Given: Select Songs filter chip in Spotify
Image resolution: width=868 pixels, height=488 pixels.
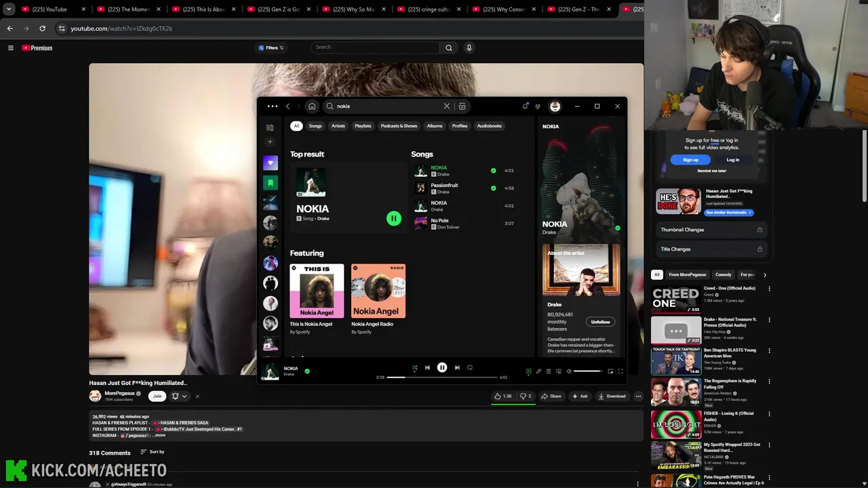Looking at the screenshot, I should click(315, 126).
